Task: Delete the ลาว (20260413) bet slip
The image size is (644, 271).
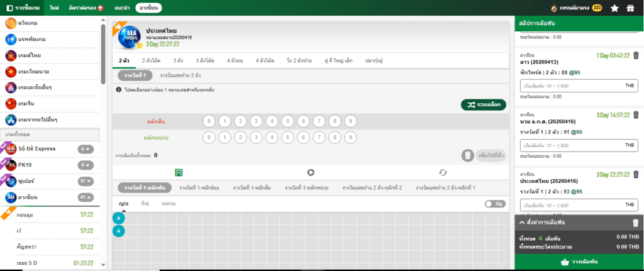Action: coord(636,55)
